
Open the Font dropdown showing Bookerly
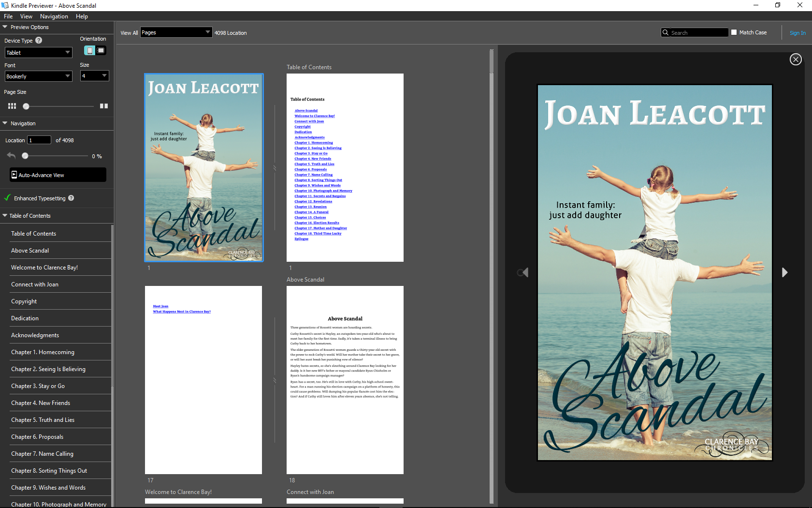pos(38,76)
